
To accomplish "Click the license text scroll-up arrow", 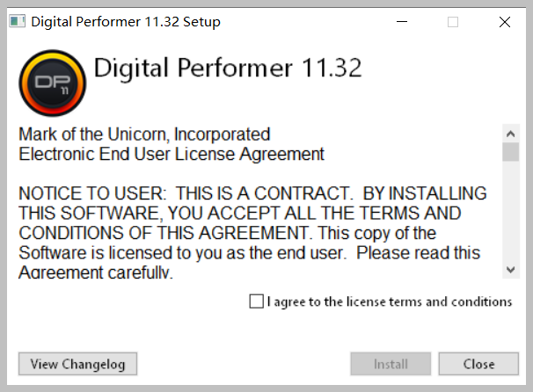I will click(510, 134).
